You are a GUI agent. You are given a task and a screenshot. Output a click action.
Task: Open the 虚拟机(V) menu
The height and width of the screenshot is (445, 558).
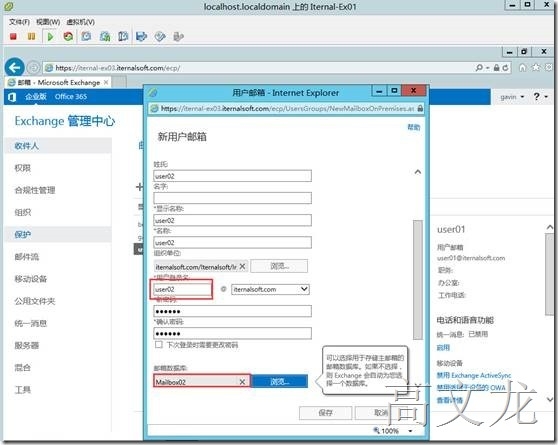coord(80,22)
